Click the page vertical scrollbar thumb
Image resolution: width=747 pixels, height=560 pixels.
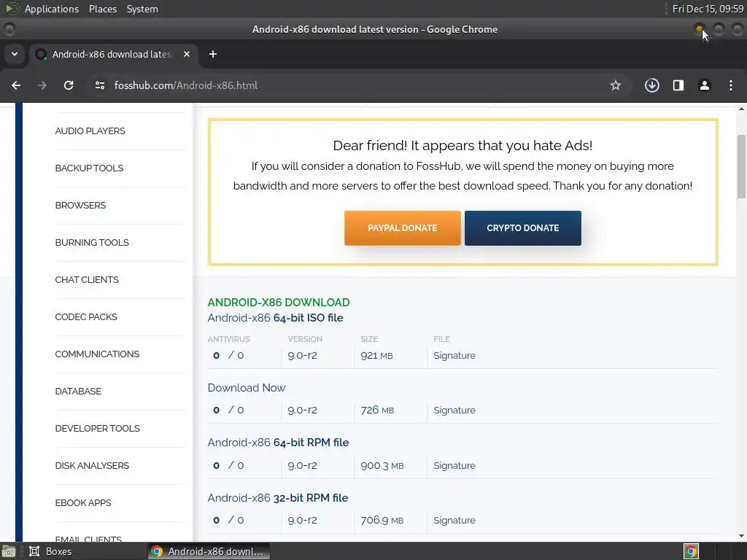click(741, 167)
